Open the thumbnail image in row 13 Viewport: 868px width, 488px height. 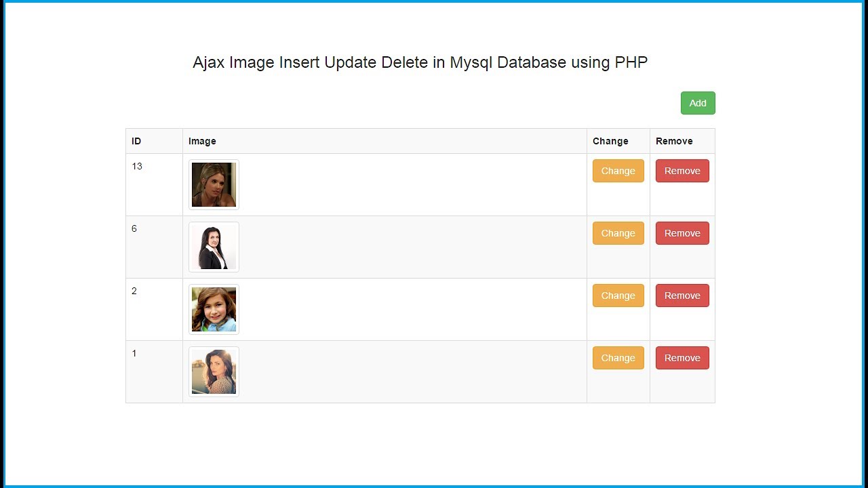tap(214, 184)
